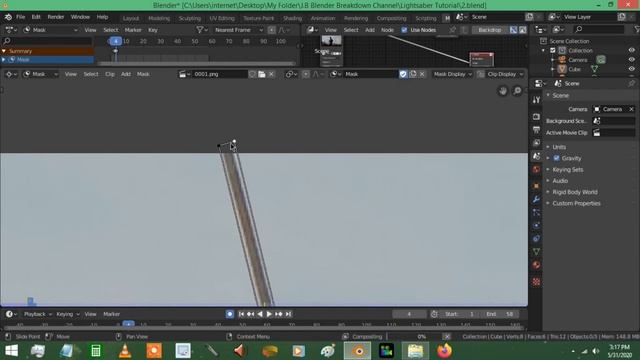Click the Cube mesh data icon

coord(594,69)
